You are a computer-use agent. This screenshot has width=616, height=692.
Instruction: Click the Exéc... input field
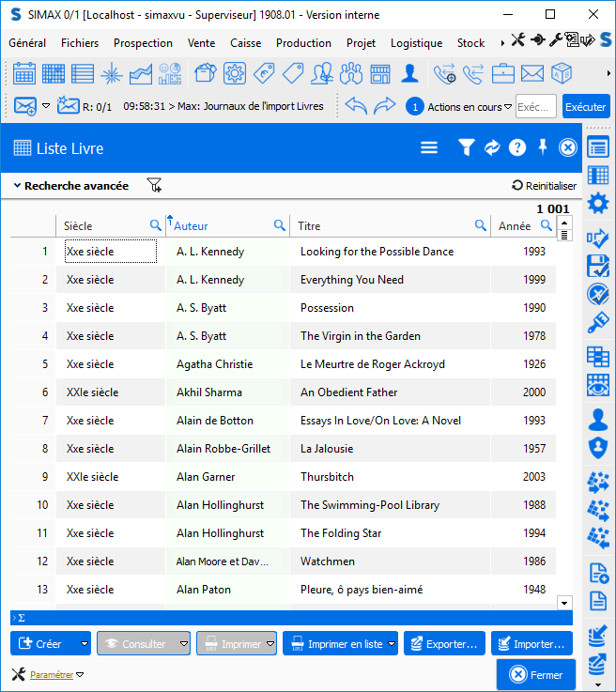pos(535,107)
